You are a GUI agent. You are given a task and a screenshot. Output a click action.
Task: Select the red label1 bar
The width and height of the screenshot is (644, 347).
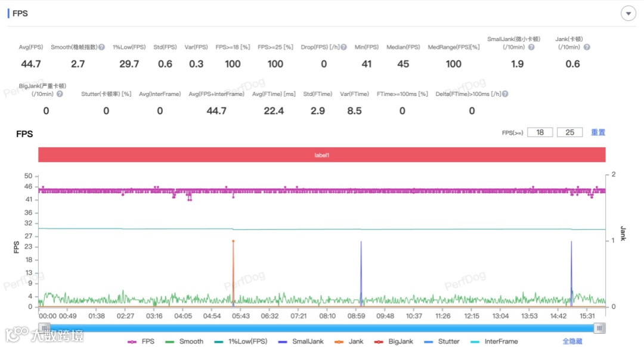point(321,155)
